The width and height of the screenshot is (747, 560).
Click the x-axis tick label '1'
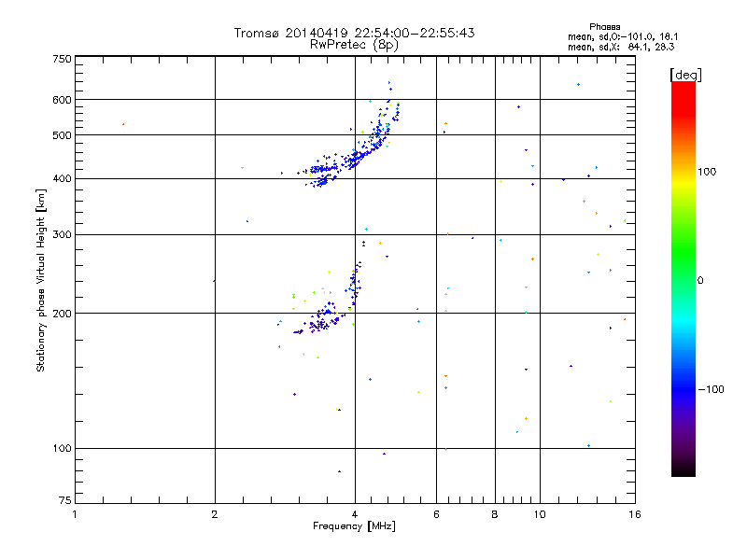point(75,514)
